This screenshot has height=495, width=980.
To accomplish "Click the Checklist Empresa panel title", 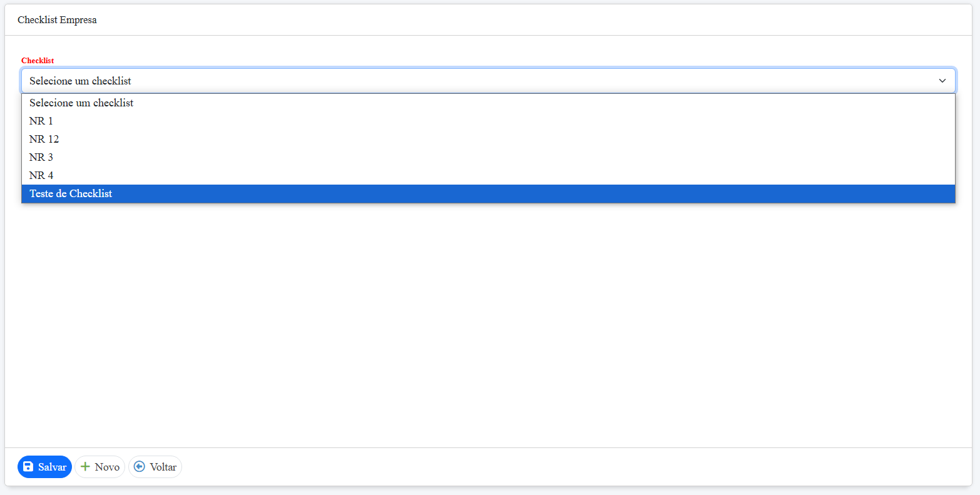I will pos(57,20).
